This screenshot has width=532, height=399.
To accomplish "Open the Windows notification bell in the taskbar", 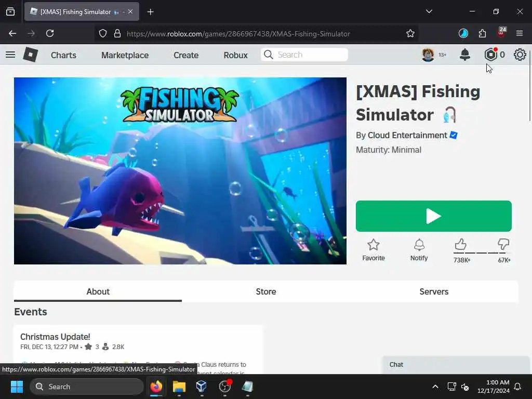I will coord(518,387).
